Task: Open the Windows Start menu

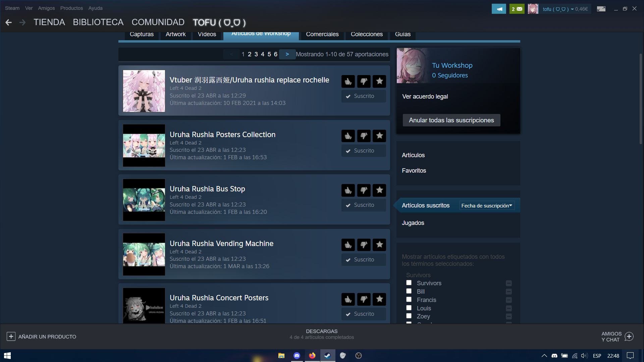Action: (7, 356)
